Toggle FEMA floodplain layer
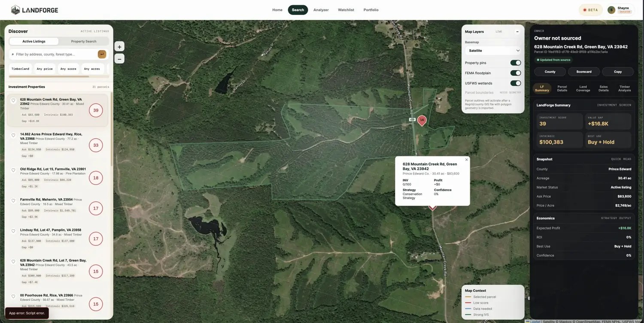This screenshot has height=323, width=644. 516,73
